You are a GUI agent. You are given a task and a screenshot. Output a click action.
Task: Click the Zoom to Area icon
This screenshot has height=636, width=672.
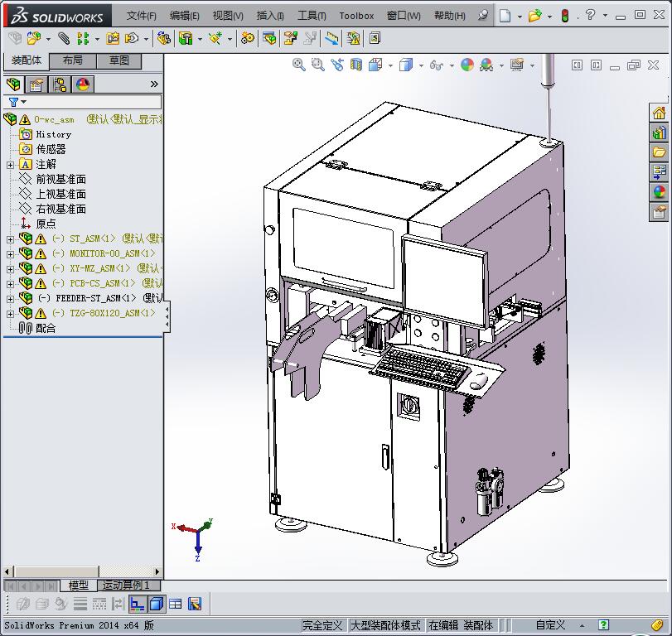317,65
